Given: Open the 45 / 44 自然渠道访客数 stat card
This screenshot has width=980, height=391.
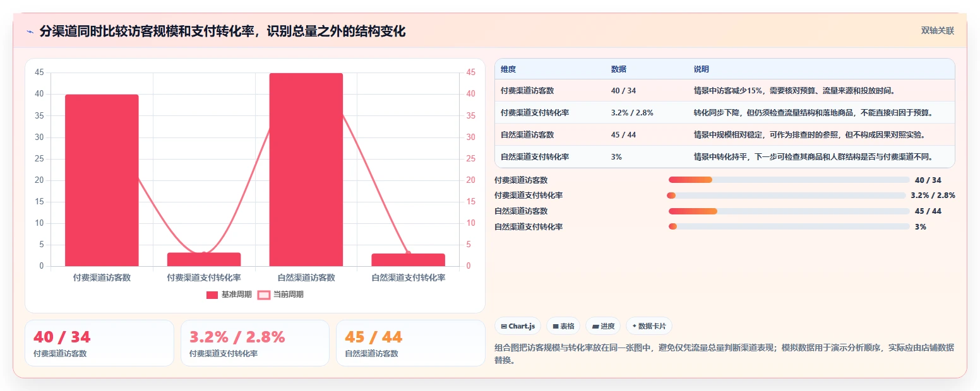Looking at the screenshot, I should pyautogui.click(x=410, y=343).
